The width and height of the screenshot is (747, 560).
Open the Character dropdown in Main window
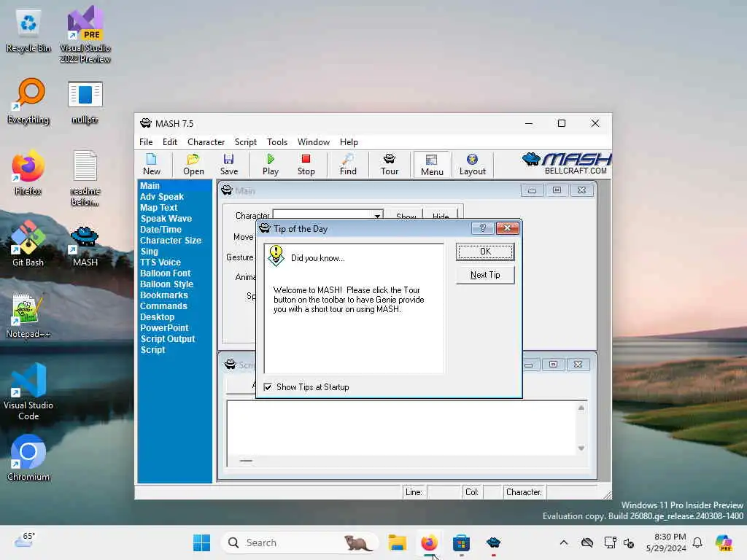click(377, 215)
